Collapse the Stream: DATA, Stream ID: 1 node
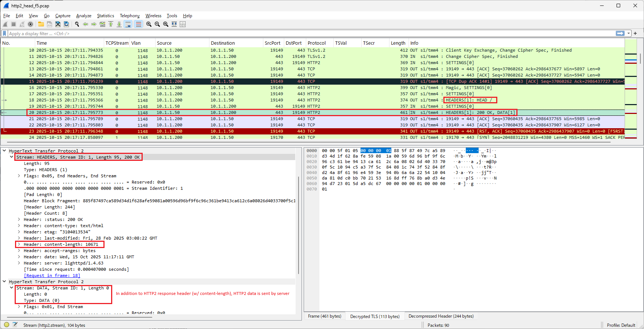The width and height of the screenshot is (644, 329). (11, 288)
